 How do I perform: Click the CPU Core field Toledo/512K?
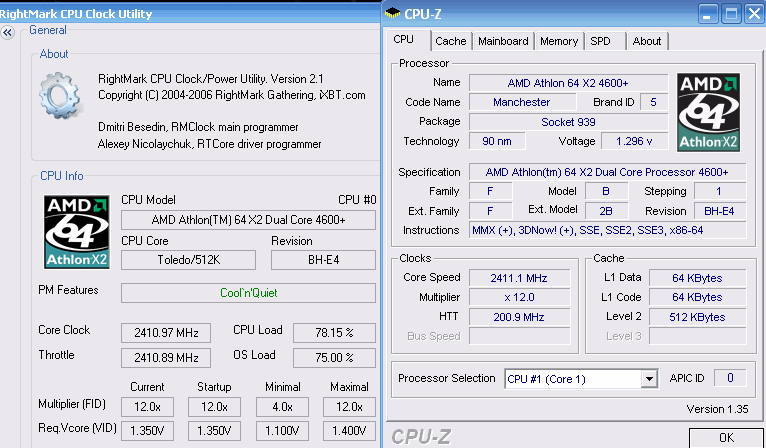pos(189,260)
